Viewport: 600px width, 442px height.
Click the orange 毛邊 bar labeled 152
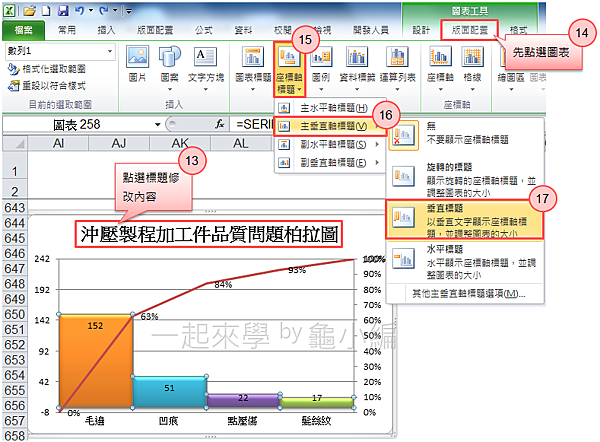point(96,361)
